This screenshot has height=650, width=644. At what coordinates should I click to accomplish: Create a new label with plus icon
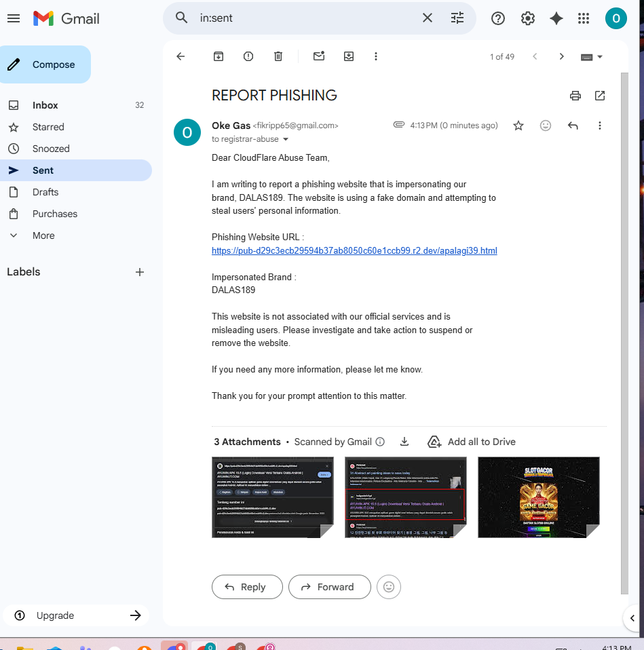pos(140,272)
